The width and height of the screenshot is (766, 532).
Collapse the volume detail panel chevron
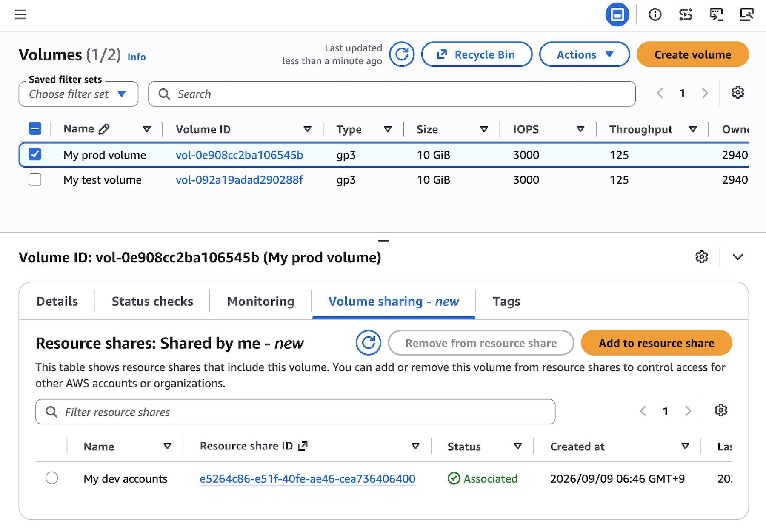pyautogui.click(x=738, y=257)
